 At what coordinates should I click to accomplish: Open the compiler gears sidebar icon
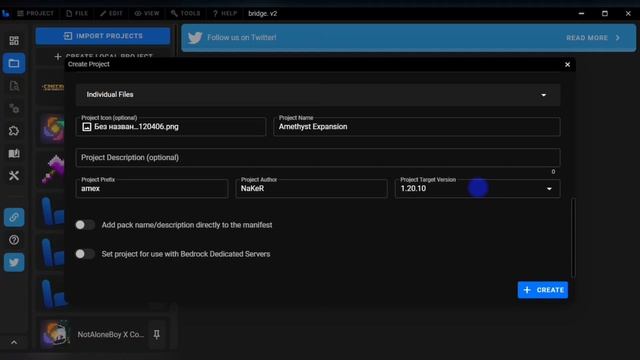[14, 109]
